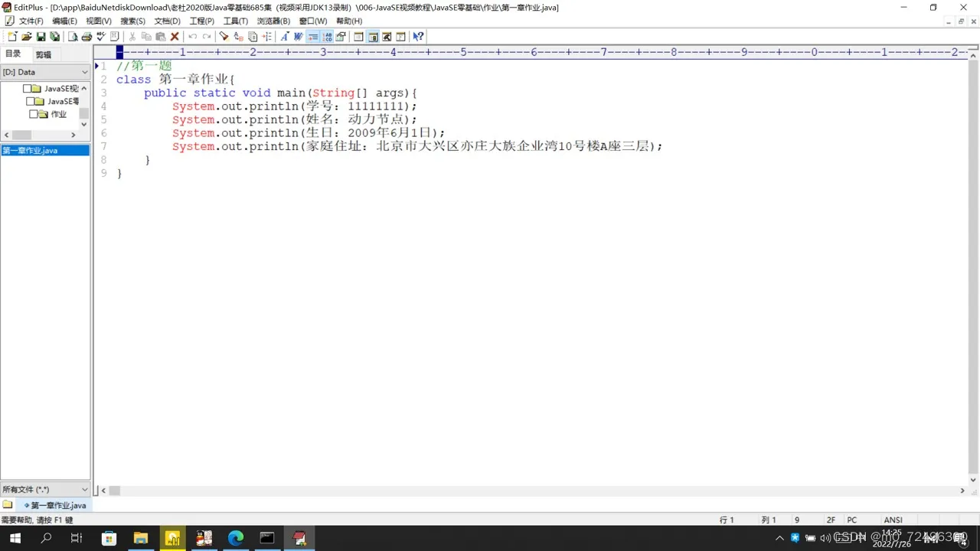Open the 浏览器(B) menu
Viewport: 980px width, 551px height.
273,21
